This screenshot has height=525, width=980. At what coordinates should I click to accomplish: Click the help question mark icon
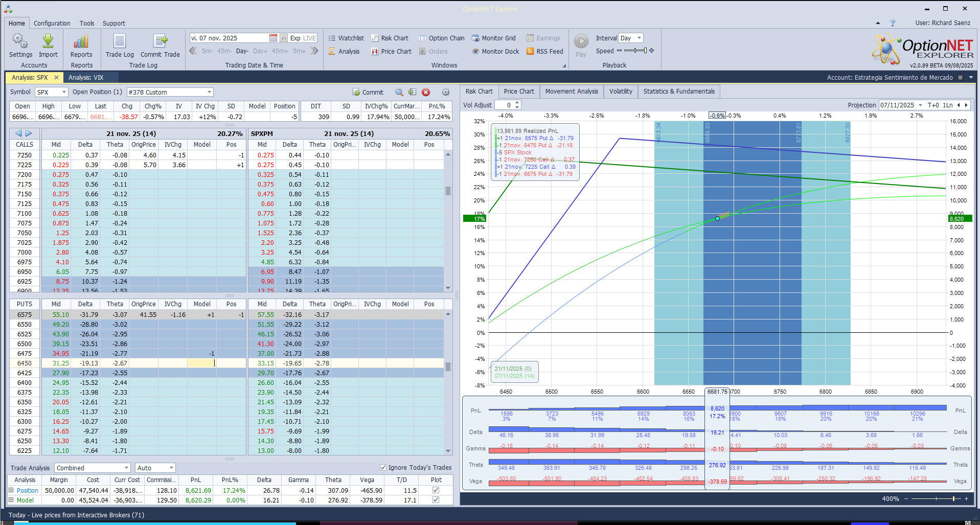(893, 23)
